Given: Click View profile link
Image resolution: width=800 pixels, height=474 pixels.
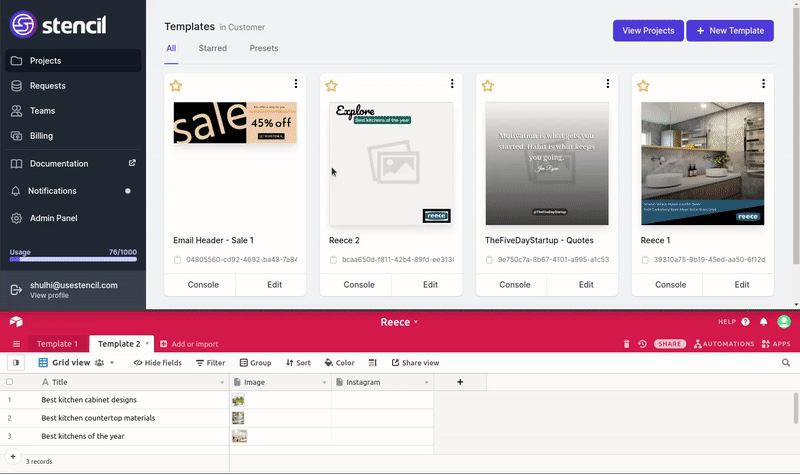Looking at the screenshot, I should point(49,295).
